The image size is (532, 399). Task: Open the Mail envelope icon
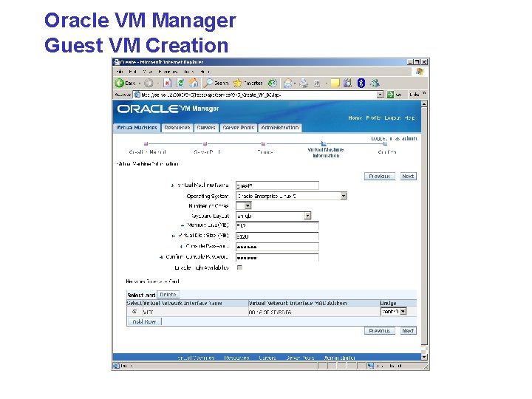pyautogui.click(x=287, y=83)
